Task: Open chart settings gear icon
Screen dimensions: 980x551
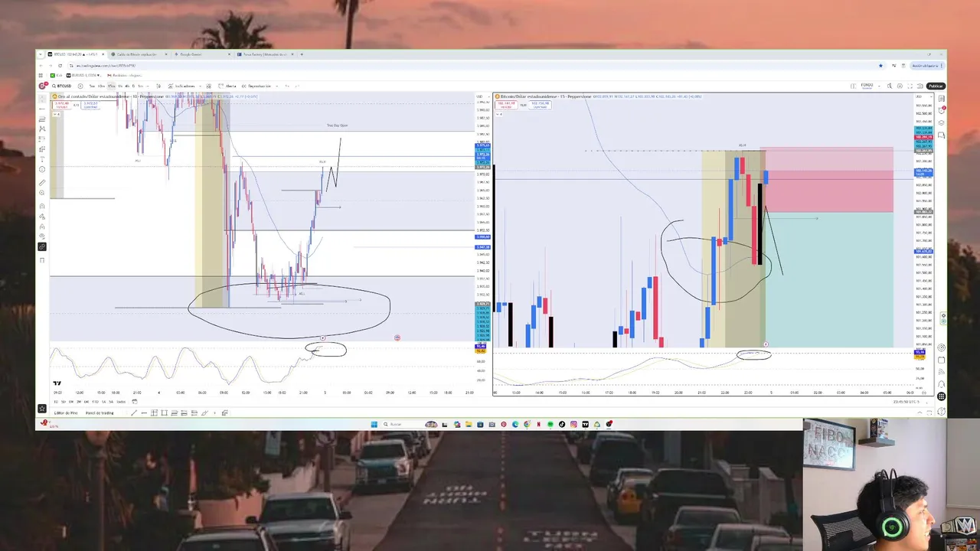Action: [900, 86]
